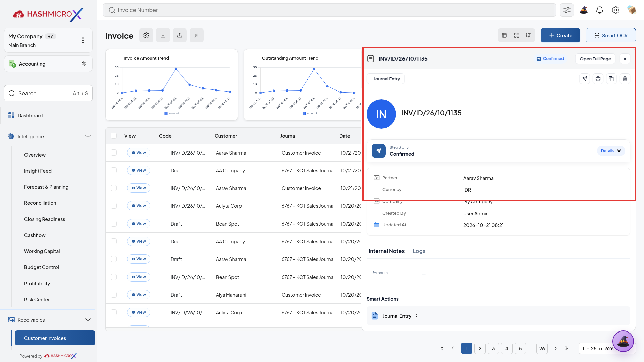Click the Create button

tap(560, 35)
